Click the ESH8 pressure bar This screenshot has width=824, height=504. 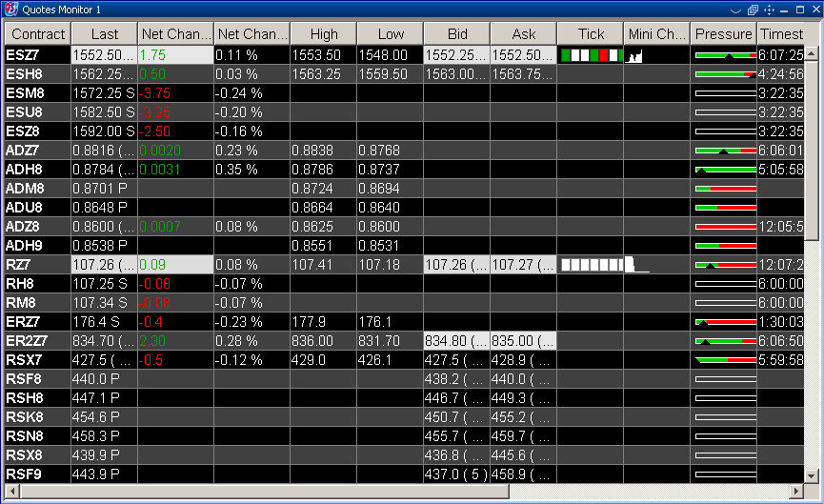[726, 74]
